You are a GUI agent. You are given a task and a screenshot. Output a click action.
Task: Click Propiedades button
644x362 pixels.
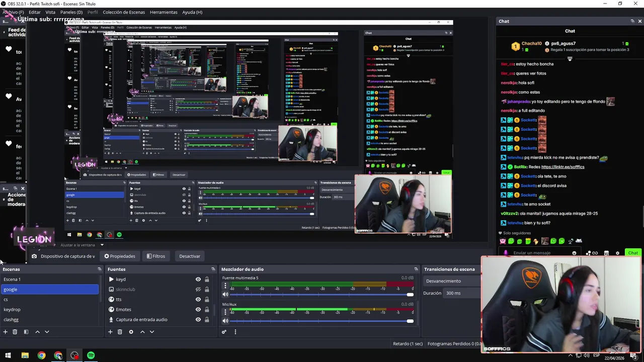tap(120, 256)
